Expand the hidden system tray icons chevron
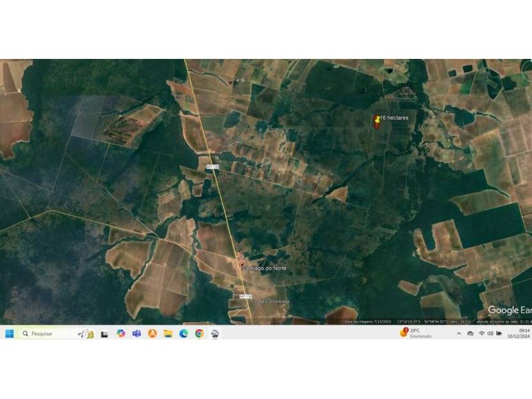The height and width of the screenshot is (399, 532). (459, 334)
